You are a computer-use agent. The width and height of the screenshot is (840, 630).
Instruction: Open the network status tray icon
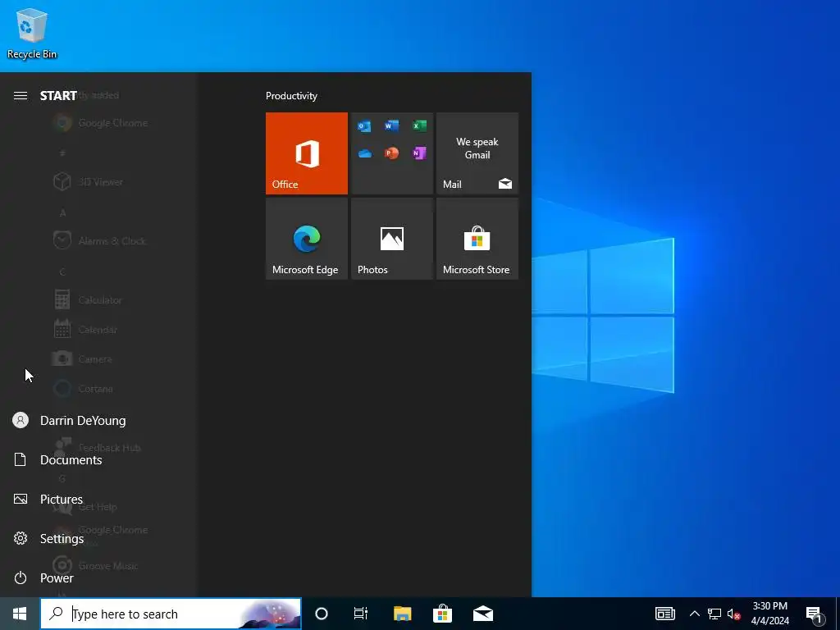pyautogui.click(x=714, y=614)
